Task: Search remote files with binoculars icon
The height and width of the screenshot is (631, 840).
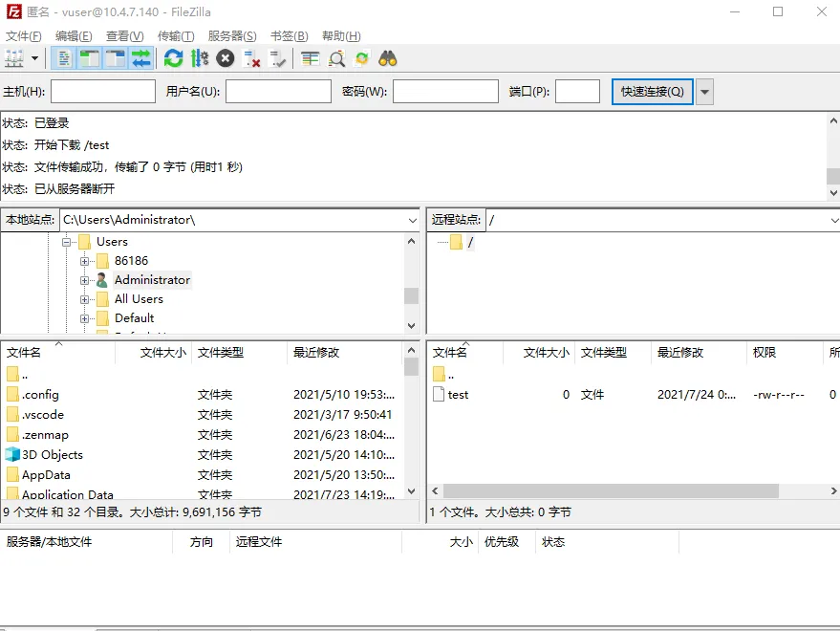Action: pyautogui.click(x=388, y=58)
